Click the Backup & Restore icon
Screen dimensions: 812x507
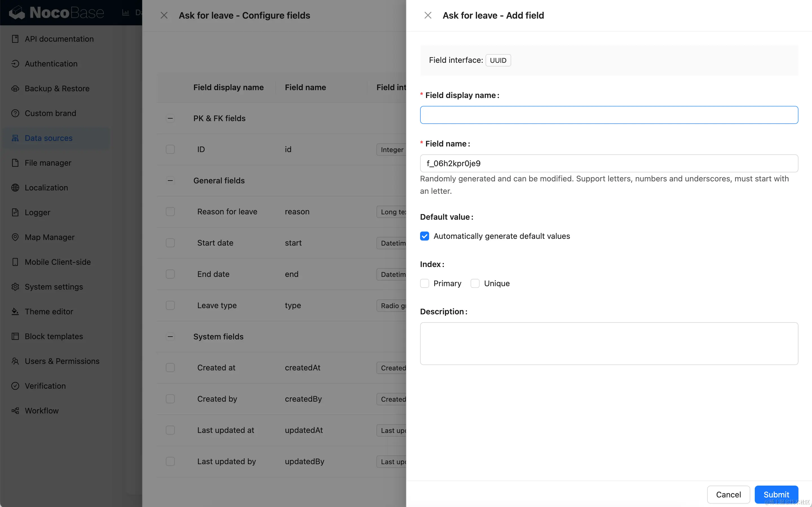coord(15,88)
